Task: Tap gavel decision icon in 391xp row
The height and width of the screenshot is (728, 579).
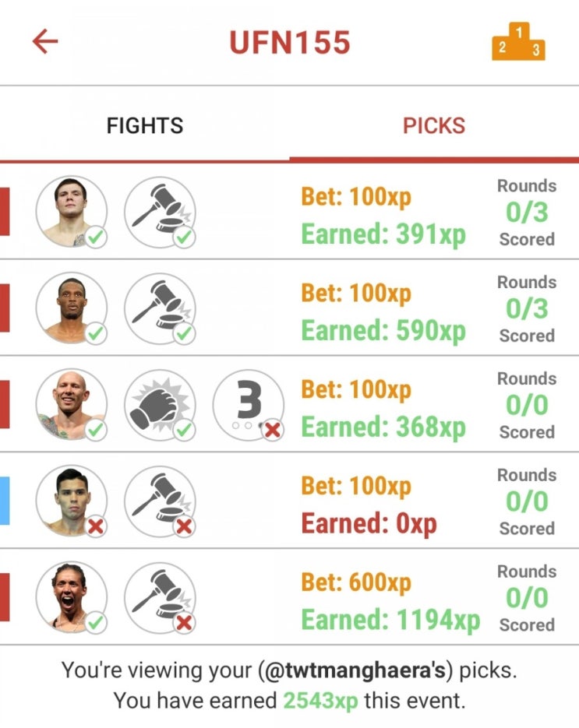Action: click(x=160, y=213)
